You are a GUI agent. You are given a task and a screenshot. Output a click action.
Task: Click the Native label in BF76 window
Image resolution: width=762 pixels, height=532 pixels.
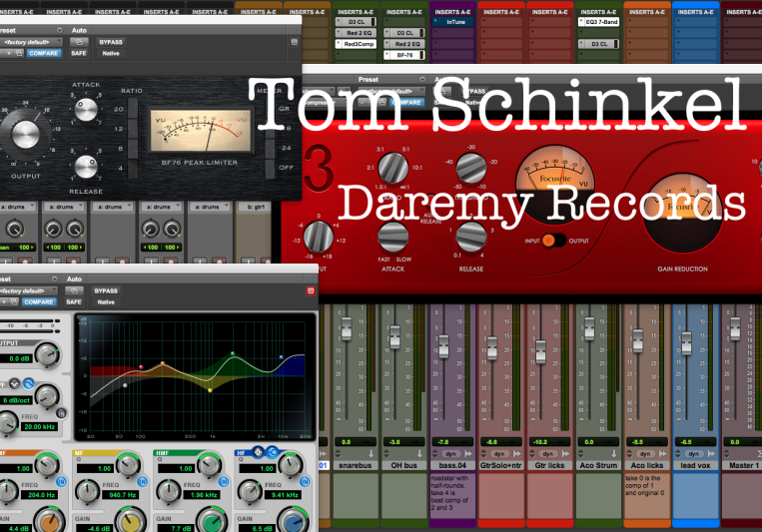(111, 54)
